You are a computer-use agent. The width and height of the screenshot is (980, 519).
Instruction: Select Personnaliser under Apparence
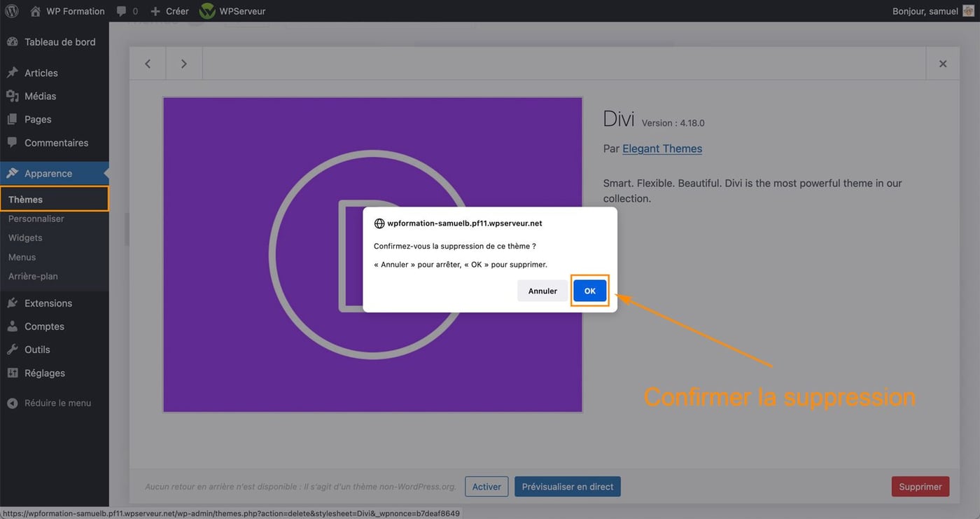click(x=34, y=218)
